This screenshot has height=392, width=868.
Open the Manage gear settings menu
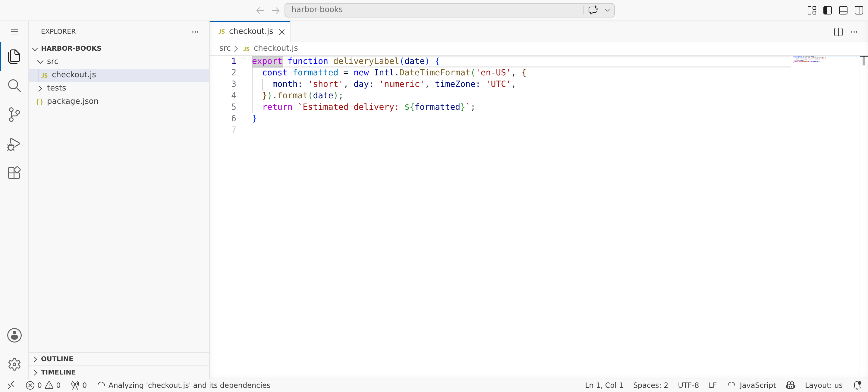click(14, 364)
